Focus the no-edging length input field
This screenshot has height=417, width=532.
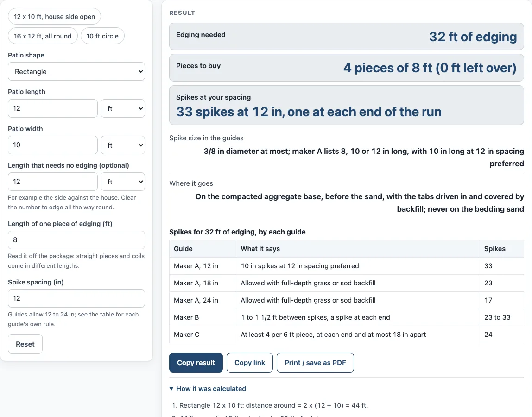click(x=52, y=182)
